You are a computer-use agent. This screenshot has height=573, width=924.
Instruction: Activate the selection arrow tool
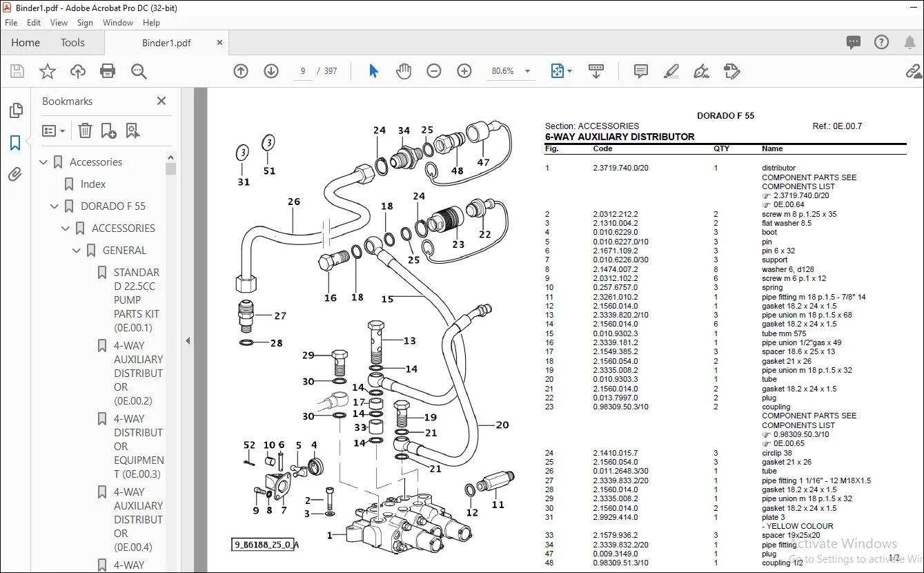tap(373, 71)
